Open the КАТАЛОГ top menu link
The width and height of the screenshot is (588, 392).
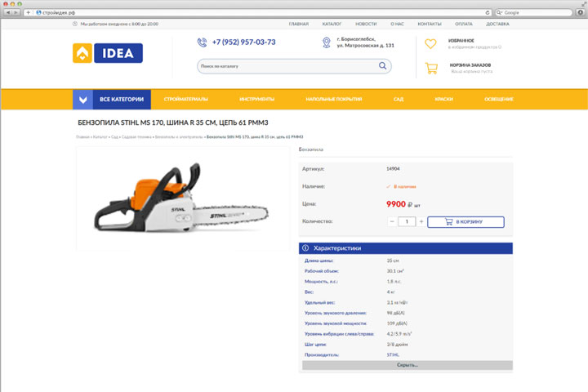coord(332,24)
